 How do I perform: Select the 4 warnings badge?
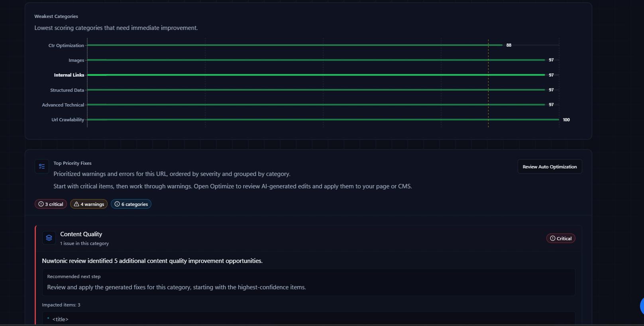tap(89, 204)
